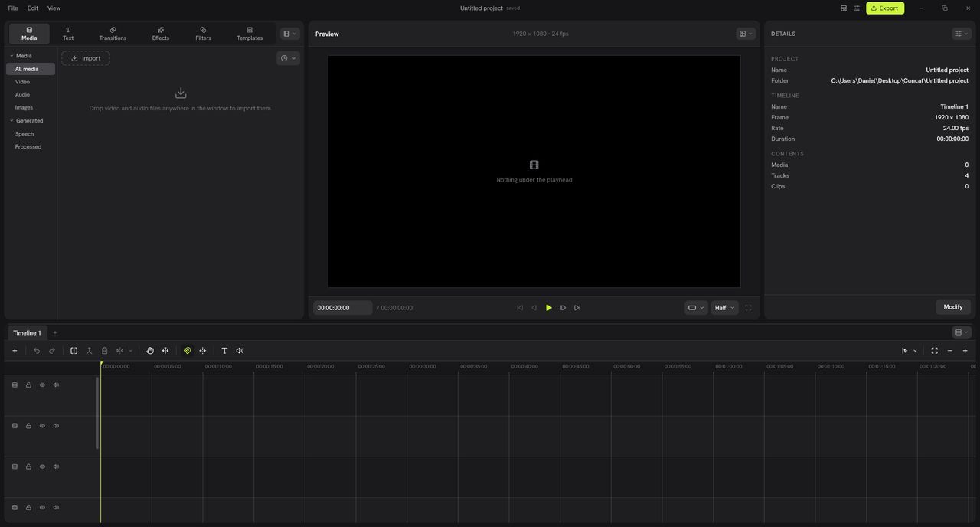Collapse the Media tree section
Image resolution: width=980 pixels, height=527 pixels.
tap(11, 56)
